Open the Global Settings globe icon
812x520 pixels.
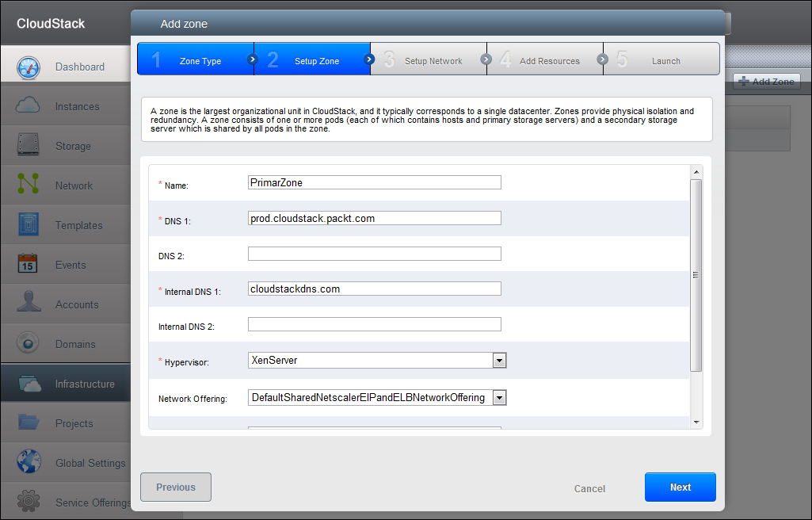tap(29, 463)
